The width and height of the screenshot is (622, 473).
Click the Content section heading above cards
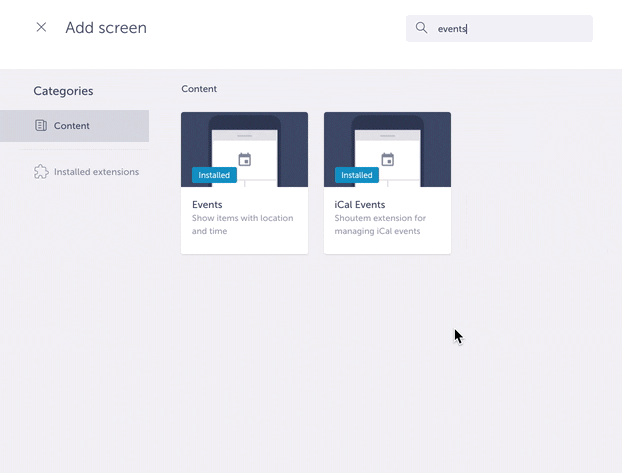[199, 89]
